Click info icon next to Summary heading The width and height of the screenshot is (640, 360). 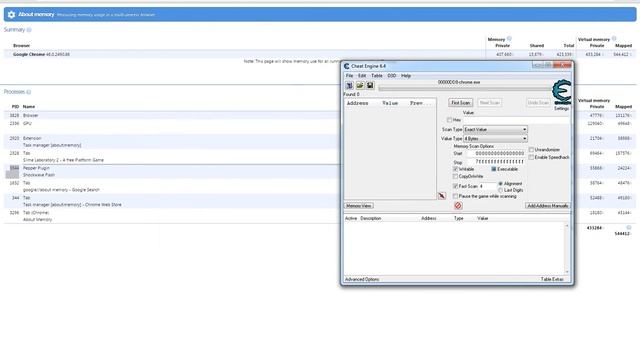pyautogui.click(x=29, y=30)
